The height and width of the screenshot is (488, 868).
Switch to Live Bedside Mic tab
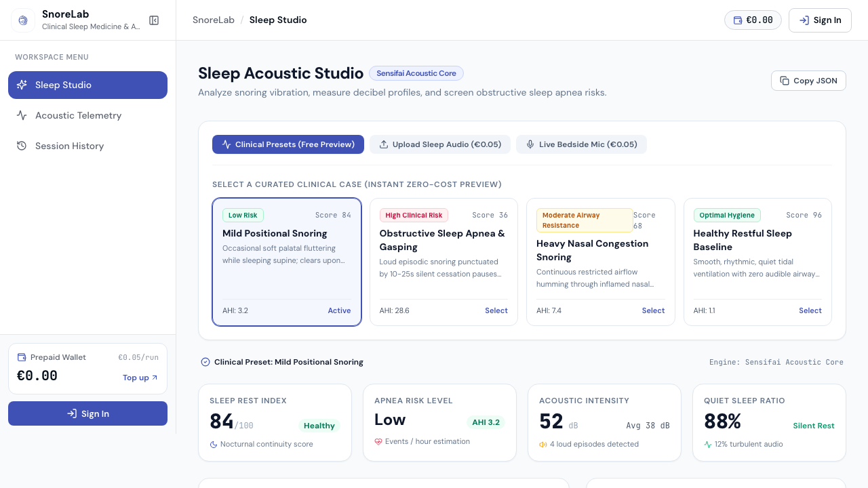click(581, 144)
